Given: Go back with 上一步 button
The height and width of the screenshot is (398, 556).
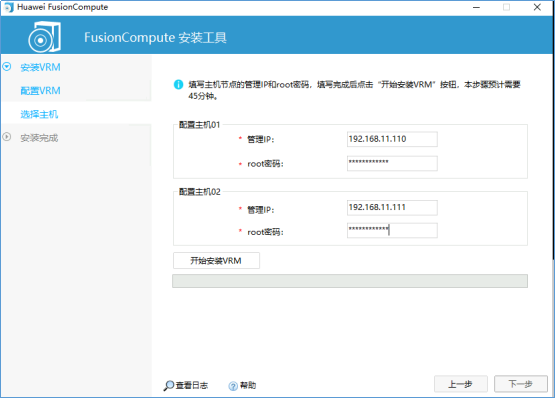Looking at the screenshot, I should point(461,384).
